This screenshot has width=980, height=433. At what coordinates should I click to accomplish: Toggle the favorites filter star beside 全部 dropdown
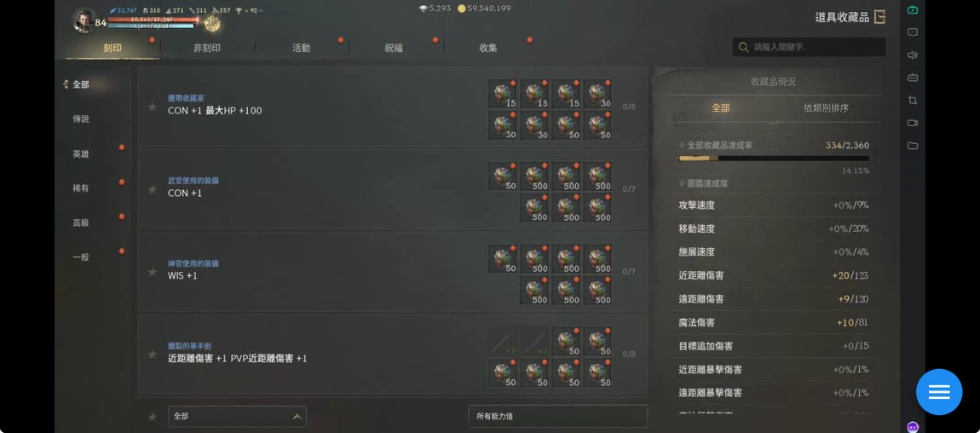(x=152, y=417)
